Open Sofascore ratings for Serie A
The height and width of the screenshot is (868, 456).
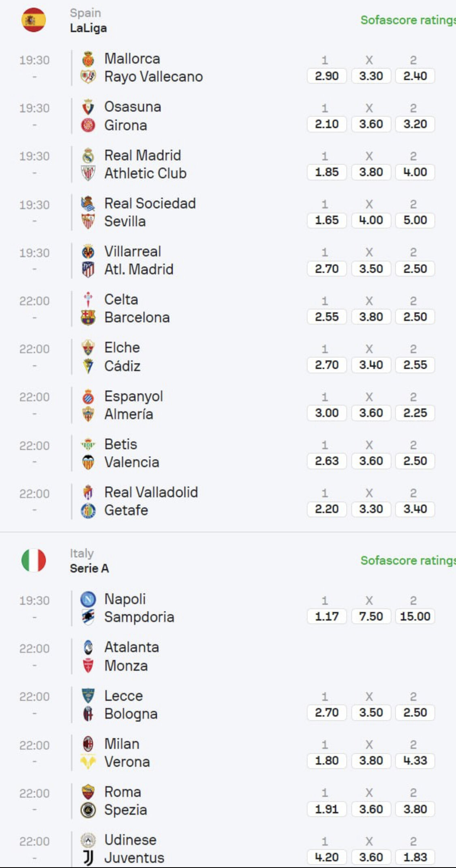coord(407,560)
